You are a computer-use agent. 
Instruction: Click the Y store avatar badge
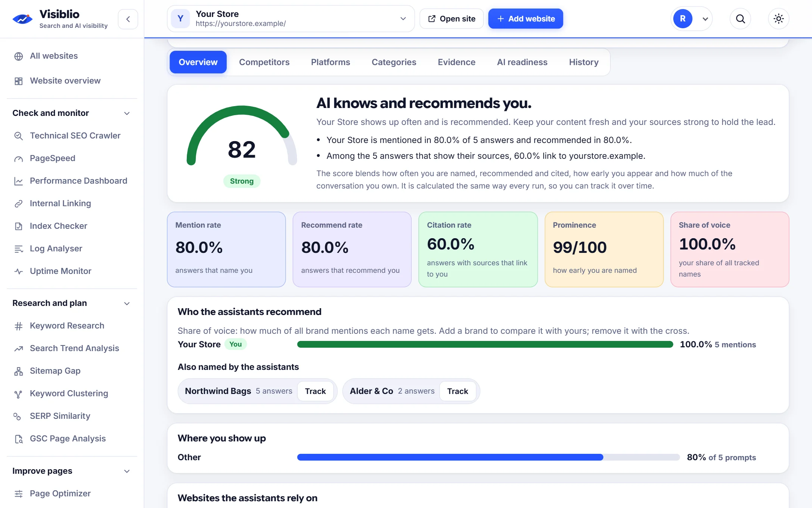pyautogui.click(x=180, y=19)
